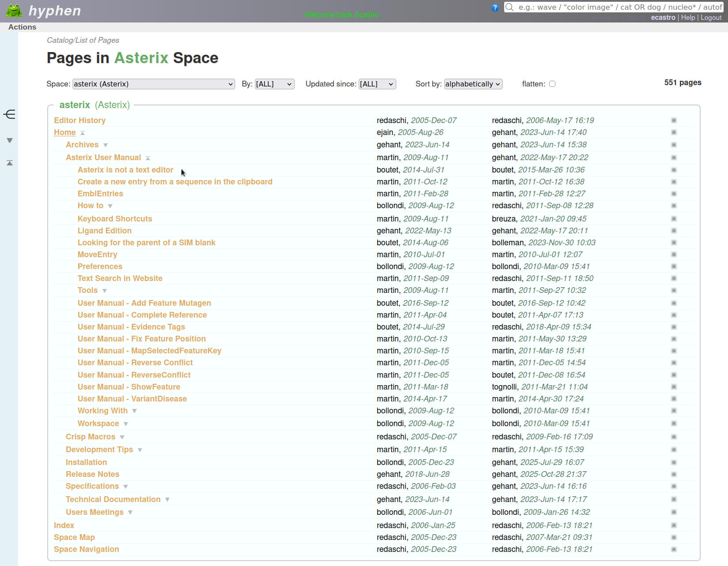The height and width of the screenshot is (566, 728).
Task: Expand the Crisp Macros node
Action: [122, 437]
